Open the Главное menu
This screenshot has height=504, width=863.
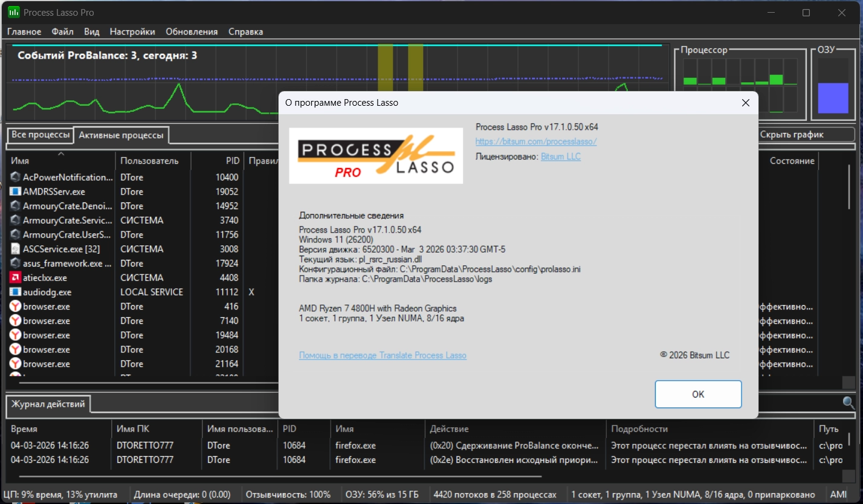coord(24,31)
